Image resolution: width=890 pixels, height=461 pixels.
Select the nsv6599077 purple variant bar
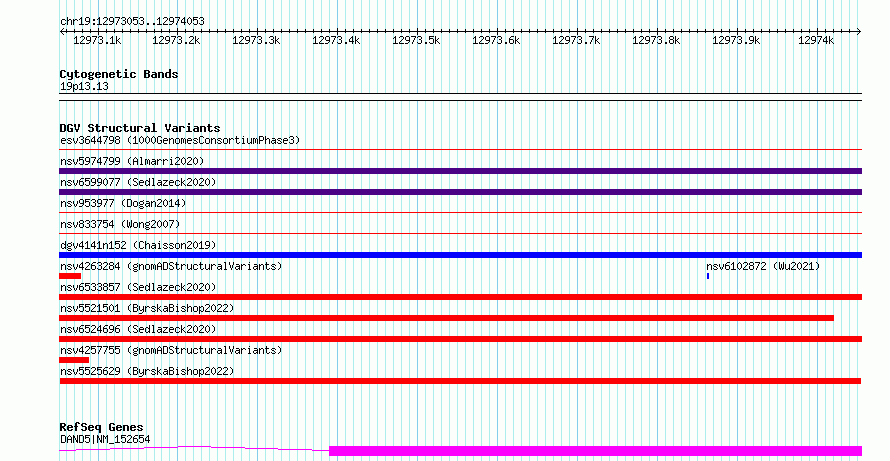[x=460, y=192]
